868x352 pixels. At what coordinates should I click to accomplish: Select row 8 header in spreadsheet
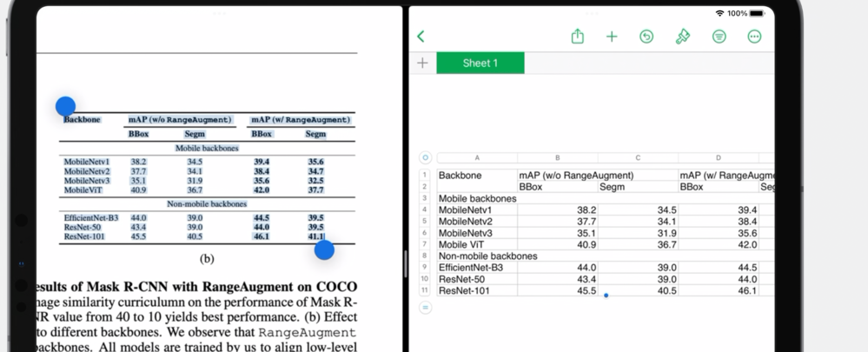pos(425,256)
